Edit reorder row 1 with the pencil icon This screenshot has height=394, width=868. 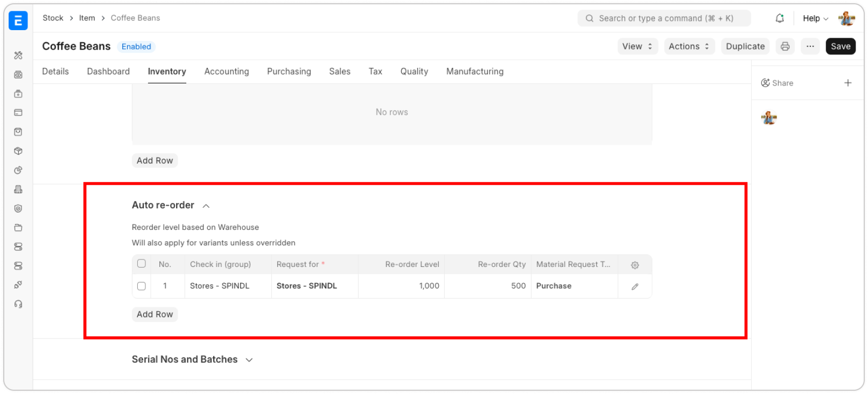[635, 286]
